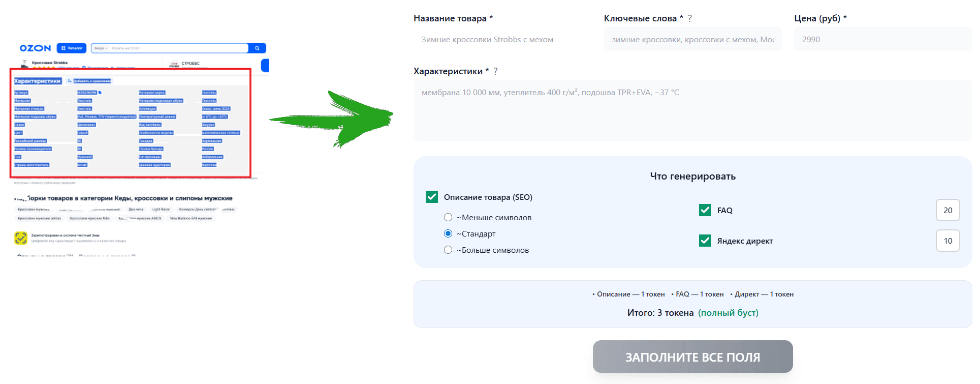980x384 pixels.
Task: Click the OZON logo in the example image
Action: (x=35, y=48)
